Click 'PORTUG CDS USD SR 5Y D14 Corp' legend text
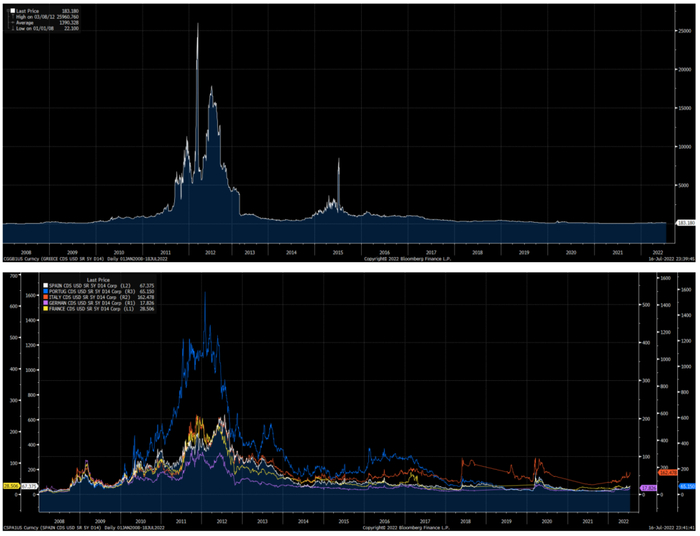 pyautogui.click(x=85, y=291)
